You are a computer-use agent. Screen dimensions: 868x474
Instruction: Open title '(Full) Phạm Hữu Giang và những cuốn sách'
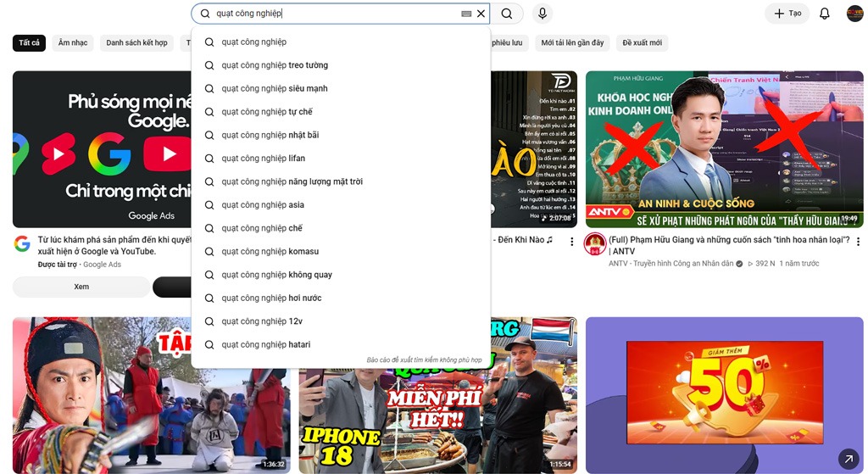coord(729,245)
